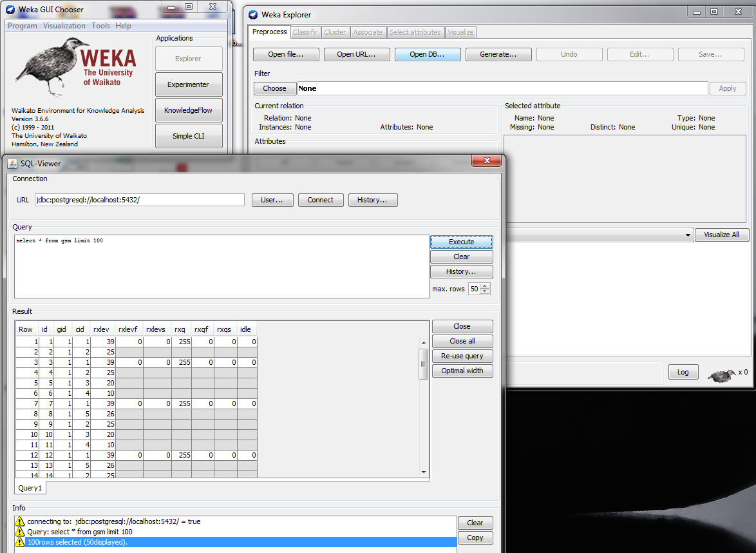Select the '100rows selected (50displayed)' info line
This screenshot has width=756, height=553.
[x=236, y=542]
